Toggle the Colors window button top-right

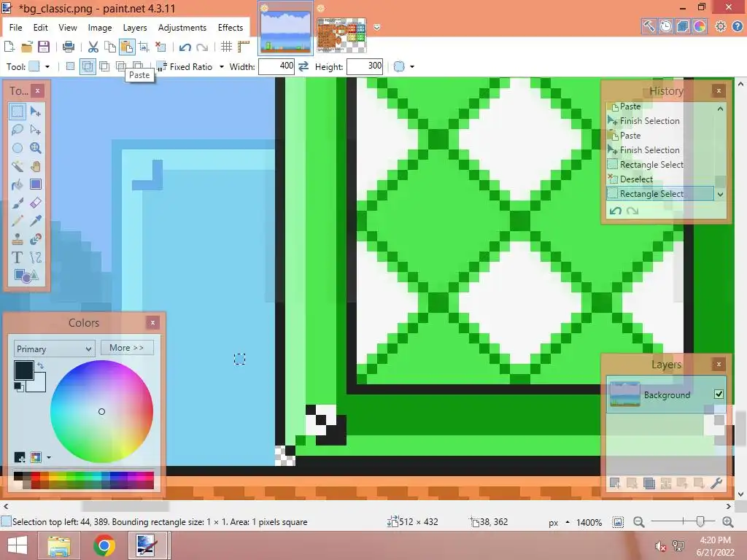(x=700, y=26)
